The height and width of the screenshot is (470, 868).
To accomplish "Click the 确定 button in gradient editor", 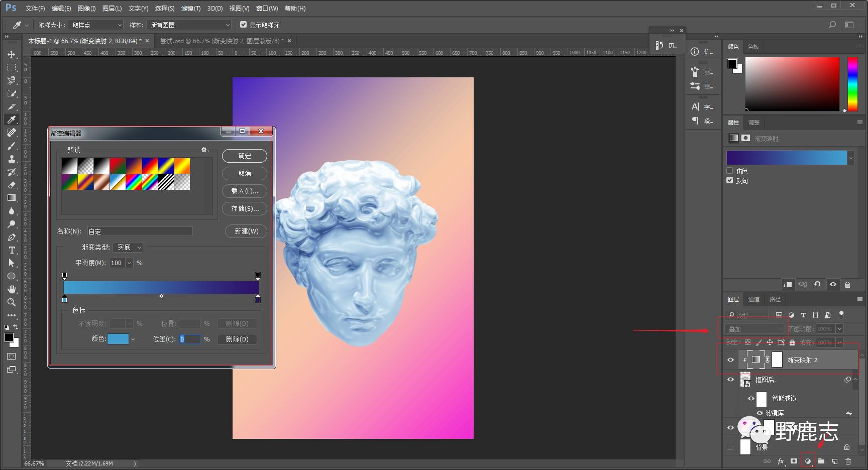I will point(244,156).
